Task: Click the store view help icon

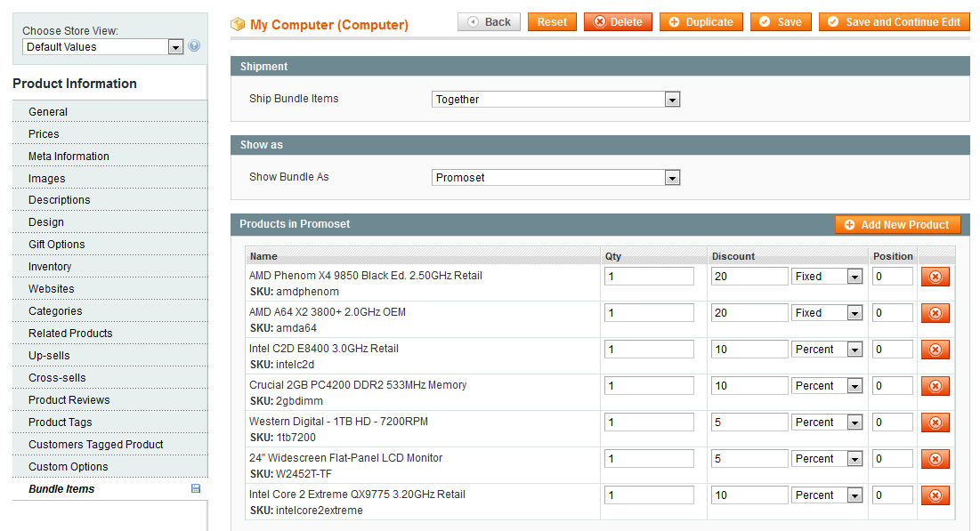Action: 194,45
